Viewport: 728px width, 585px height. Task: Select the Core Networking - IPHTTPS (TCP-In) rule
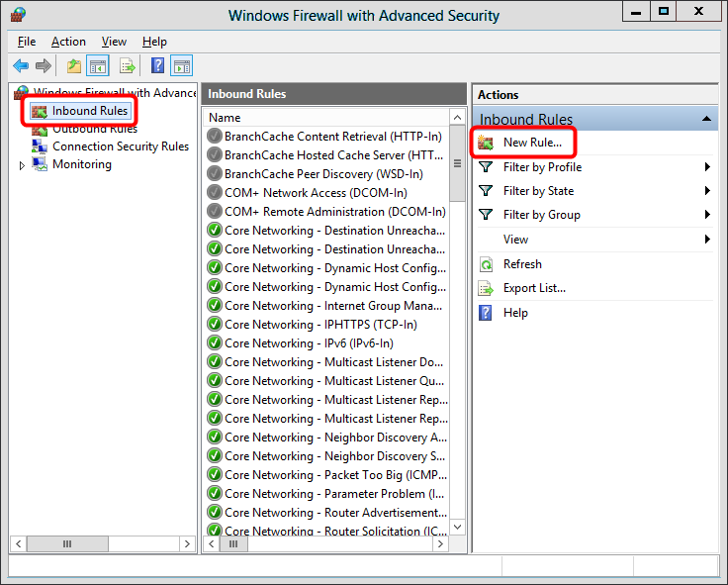pyautogui.click(x=320, y=325)
